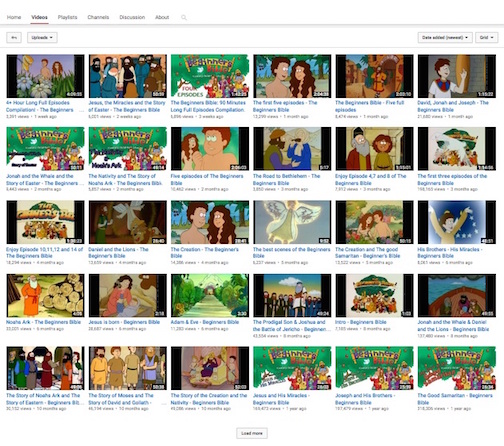The height and width of the screenshot is (446, 504).
Task: Select the Videos tab
Action: [x=39, y=17]
